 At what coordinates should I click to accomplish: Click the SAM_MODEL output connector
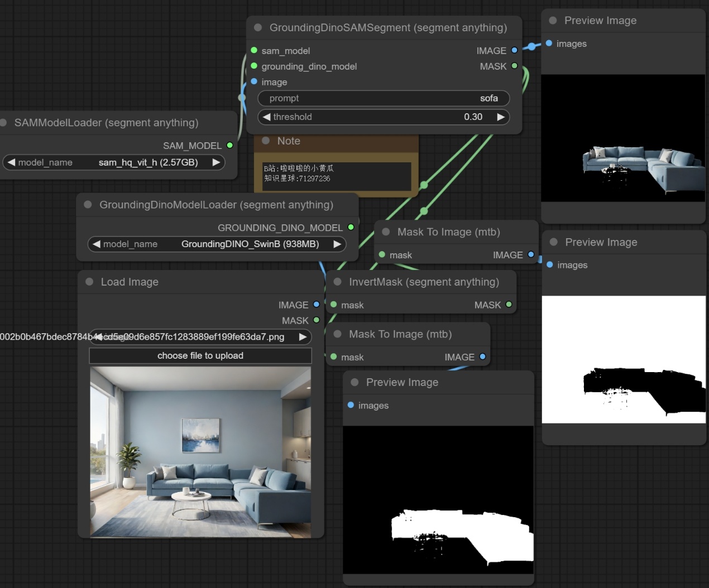coord(229,145)
